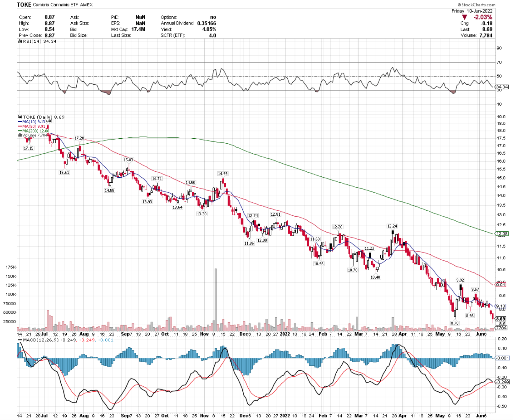Click the 8.96 price low annotation
The height and width of the screenshot is (420, 513).
coord(470,316)
